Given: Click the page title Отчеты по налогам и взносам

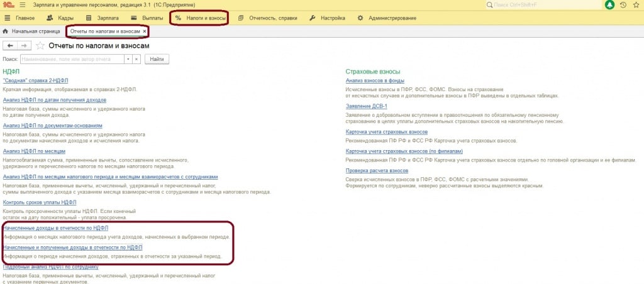Looking at the screenshot, I should [x=99, y=46].
